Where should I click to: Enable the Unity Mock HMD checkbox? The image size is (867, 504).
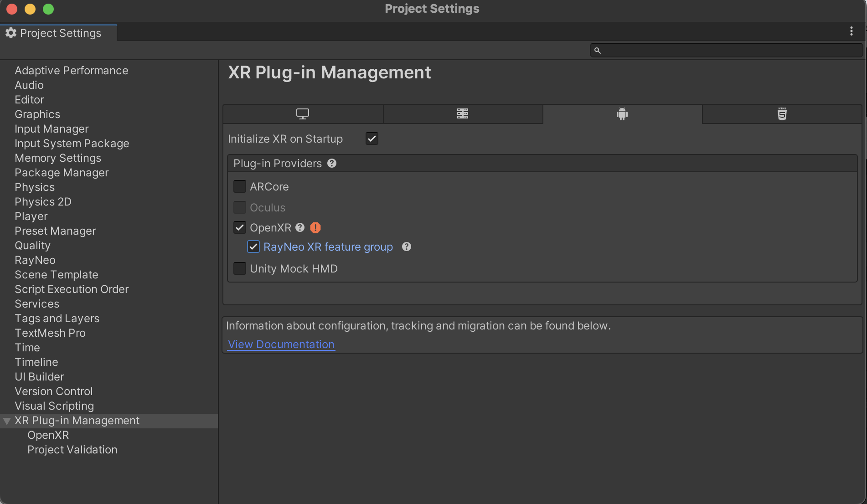click(240, 268)
